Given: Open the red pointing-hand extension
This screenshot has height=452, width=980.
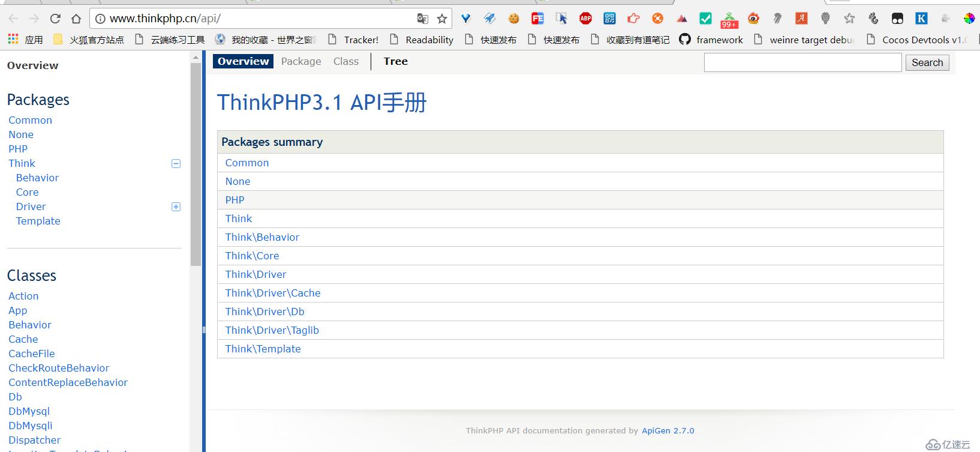Looking at the screenshot, I should pos(634,19).
